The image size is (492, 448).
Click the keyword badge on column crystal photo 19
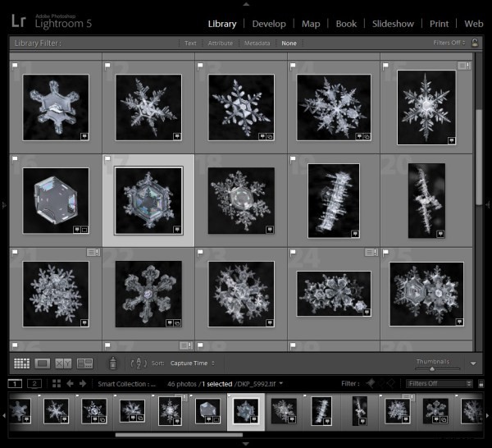tap(355, 234)
